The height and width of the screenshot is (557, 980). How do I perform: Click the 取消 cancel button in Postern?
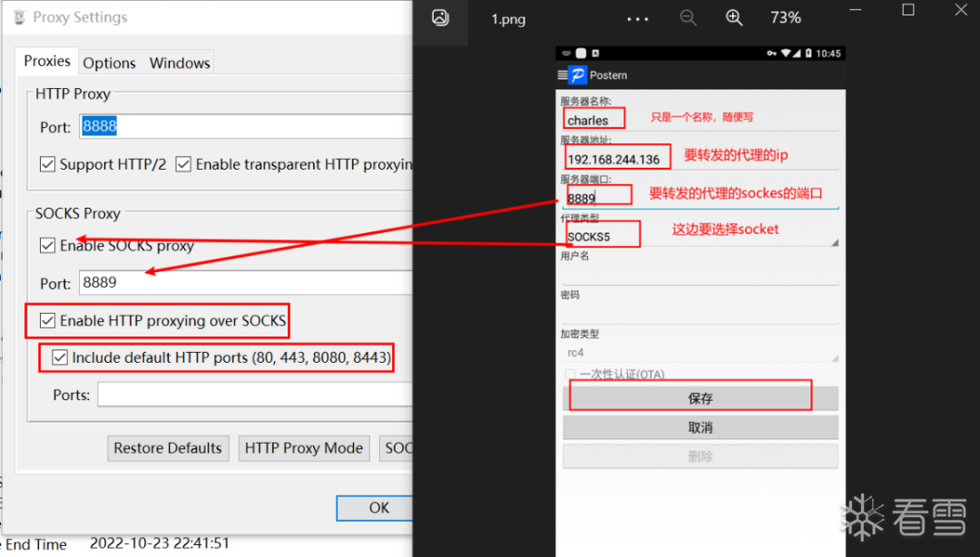point(700,427)
